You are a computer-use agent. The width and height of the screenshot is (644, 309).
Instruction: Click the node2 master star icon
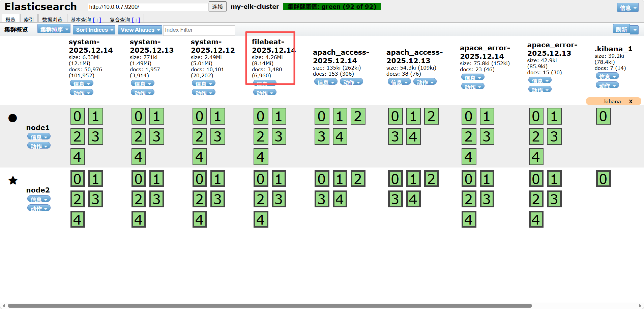pyautogui.click(x=13, y=180)
